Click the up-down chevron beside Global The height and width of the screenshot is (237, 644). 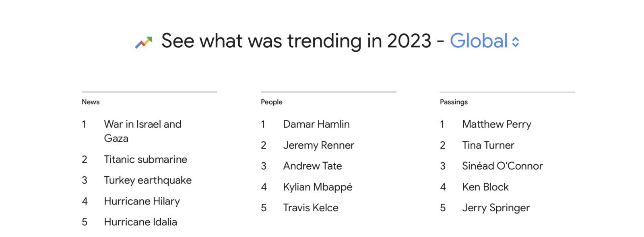pyautogui.click(x=516, y=42)
